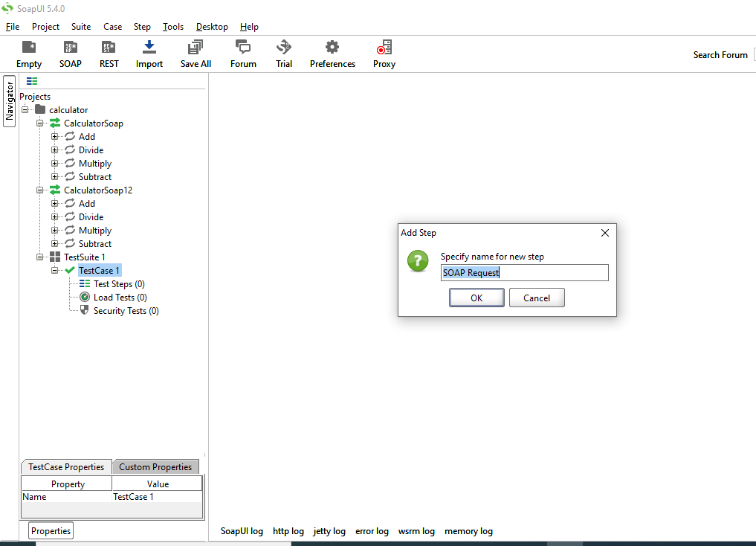
Task: Open the File menu
Action: 13,27
